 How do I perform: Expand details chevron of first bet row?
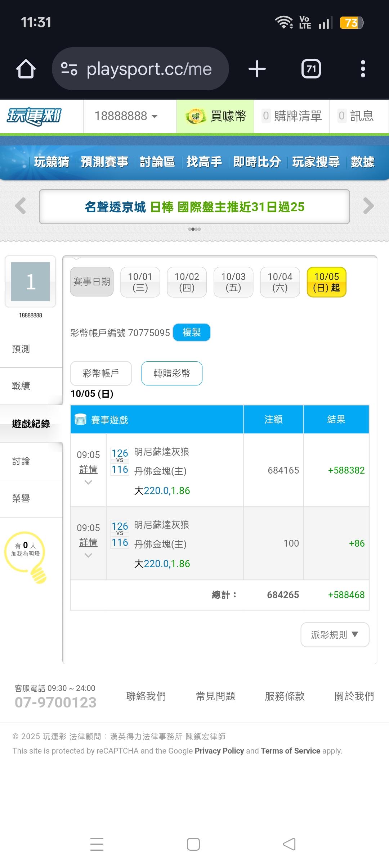[88, 482]
